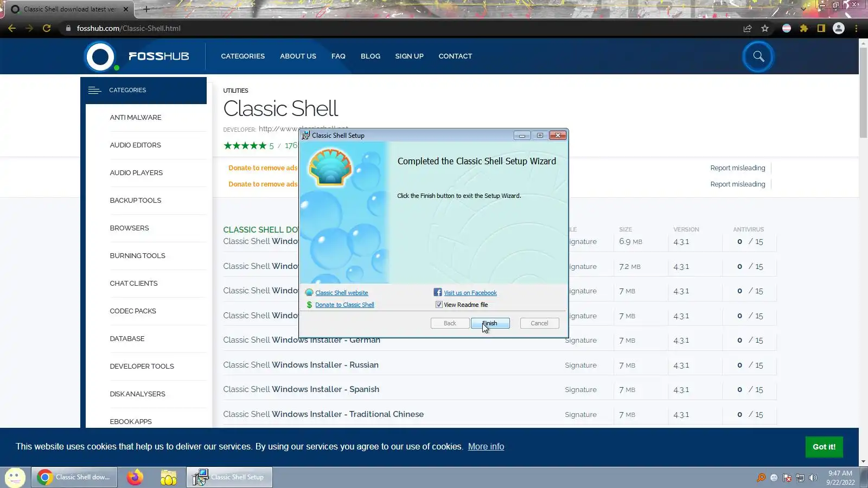Toggle the View Readme file checkbox
868x488 pixels.
tap(439, 305)
